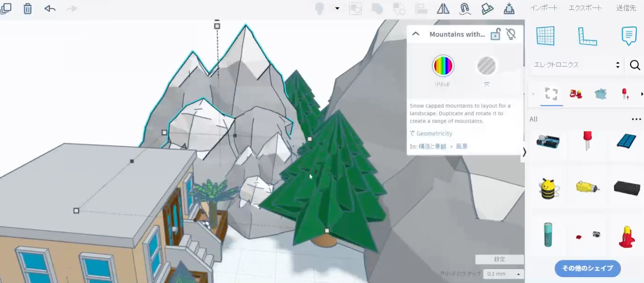
Task: Set shape to hole (穴) mode
Action: 486,66
